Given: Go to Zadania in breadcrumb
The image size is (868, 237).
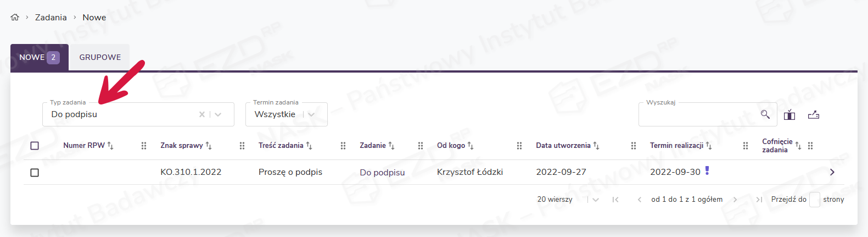Looking at the screenshot, I should [51, 18].
